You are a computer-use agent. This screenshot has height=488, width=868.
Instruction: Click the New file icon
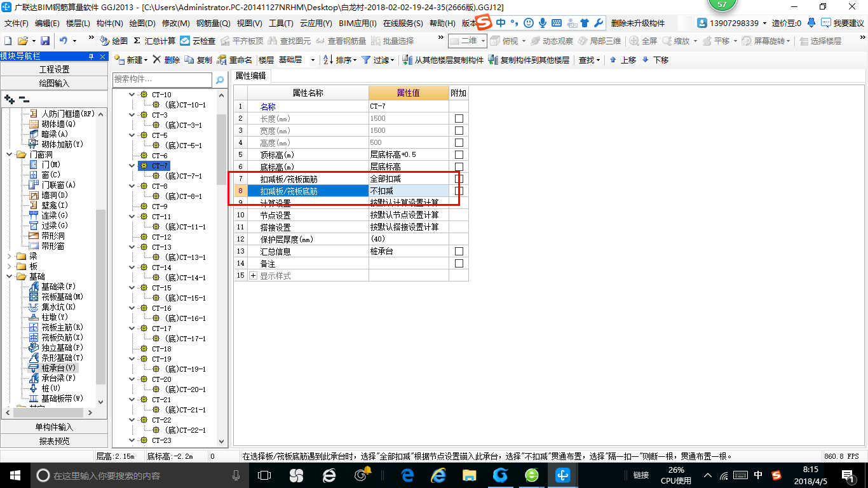pyautogui.click(x=7, y=41)
